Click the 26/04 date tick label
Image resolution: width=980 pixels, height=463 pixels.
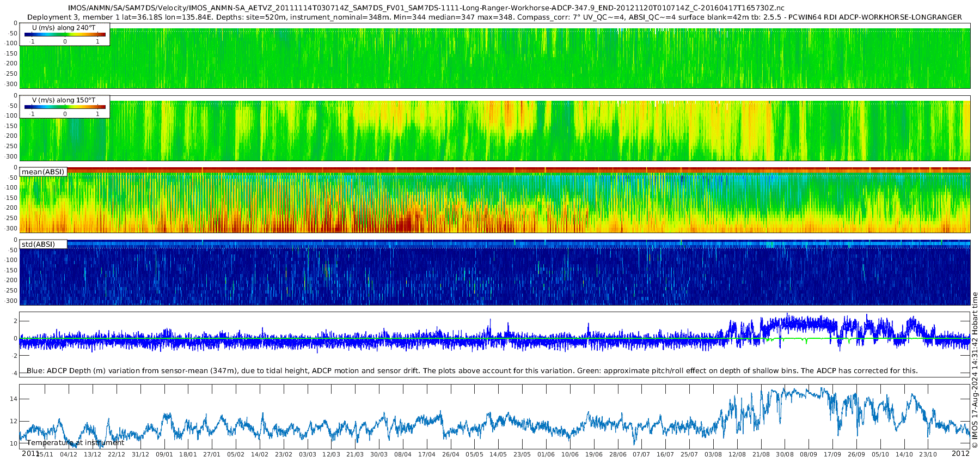pos(451,454)
